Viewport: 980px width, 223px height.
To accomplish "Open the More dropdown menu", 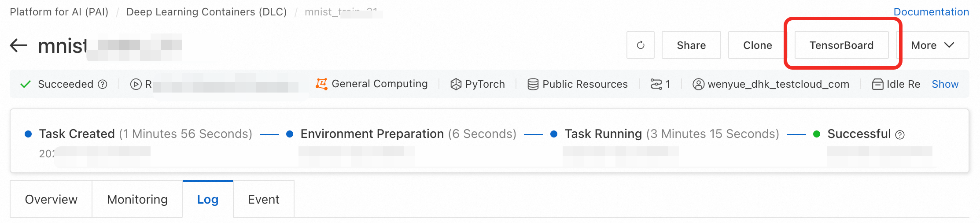I will click(932, 45).
